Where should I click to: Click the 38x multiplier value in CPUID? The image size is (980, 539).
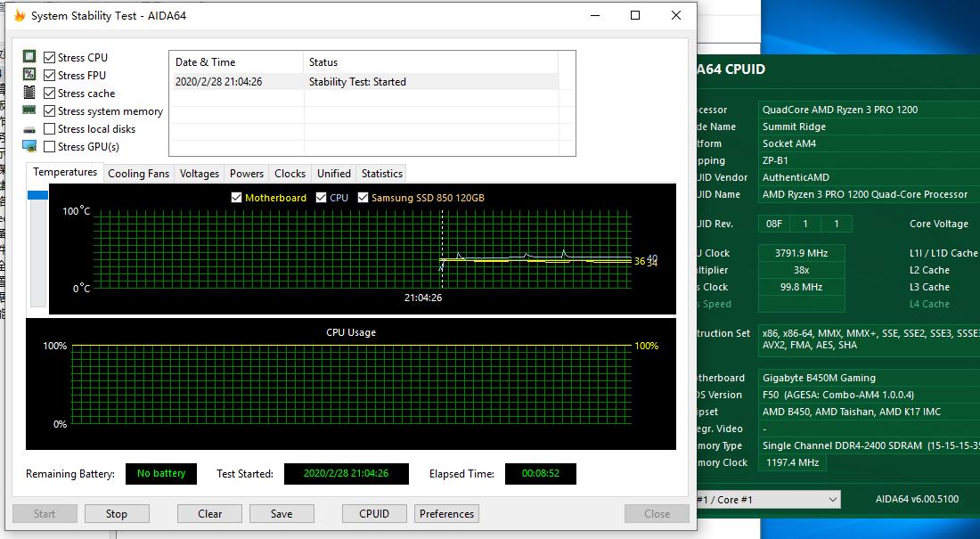(x=801, y=270)
